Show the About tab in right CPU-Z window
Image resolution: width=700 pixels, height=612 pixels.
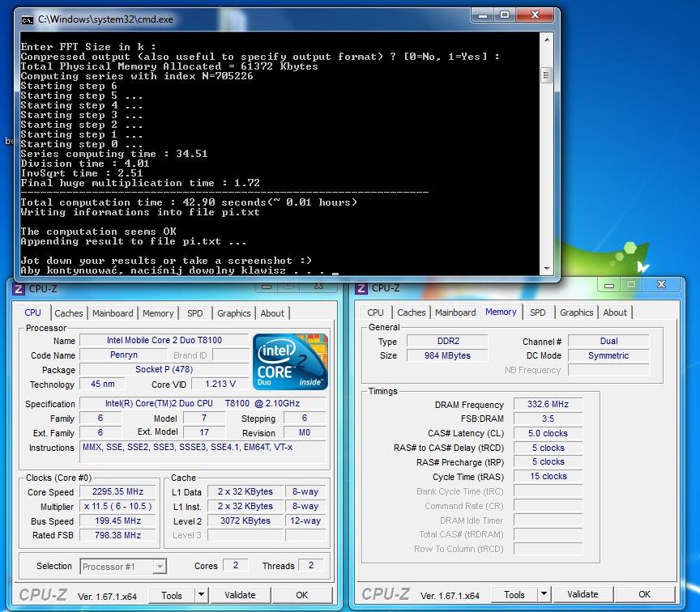(615, 312)
